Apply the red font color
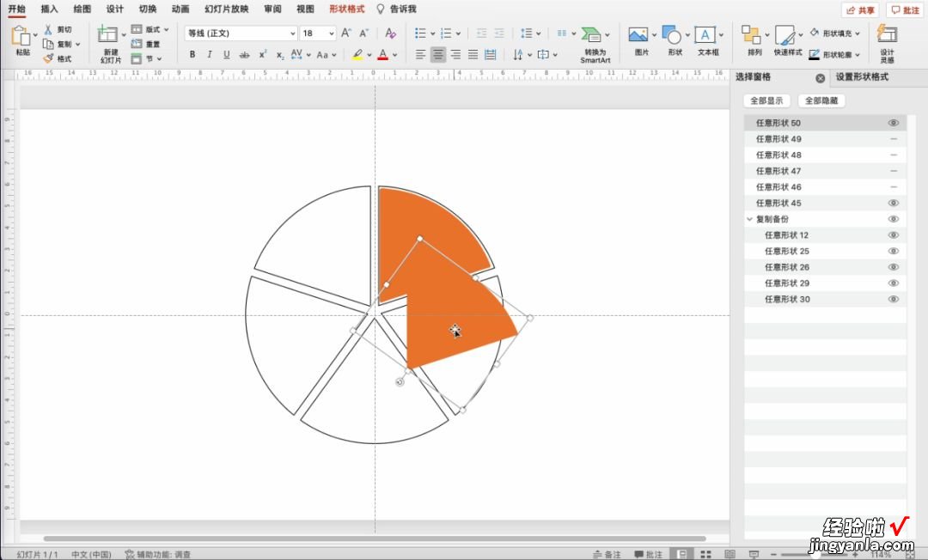Screen dimensions: 928x560 (x=383, y=55)
